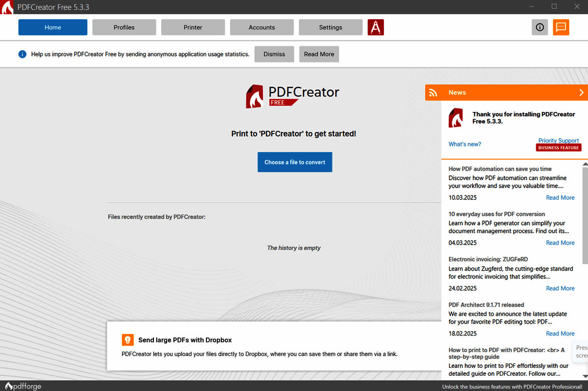Click the 'How to print to PDF with PDFCreator' headline

(506, 353)
